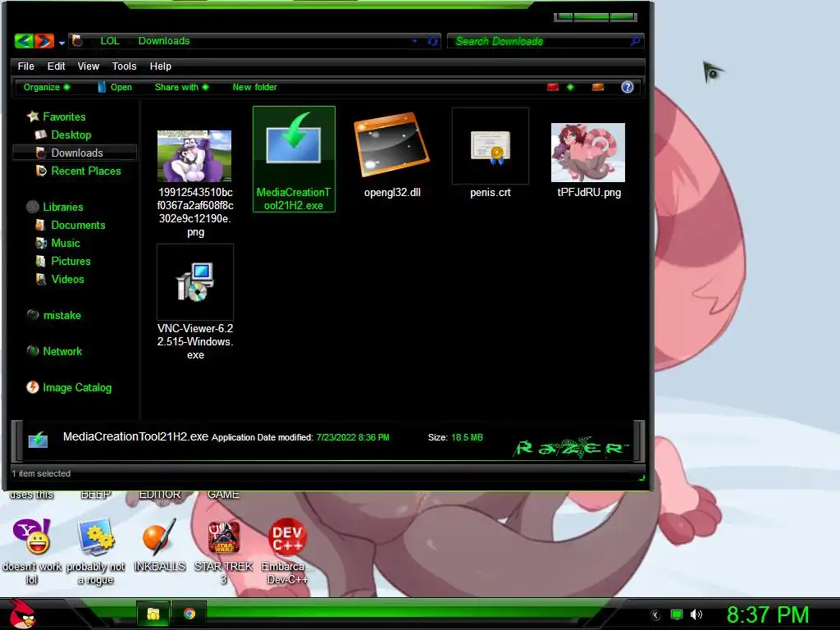Open the view options dropdown arrow
The image size is (840, 630).
571,87
